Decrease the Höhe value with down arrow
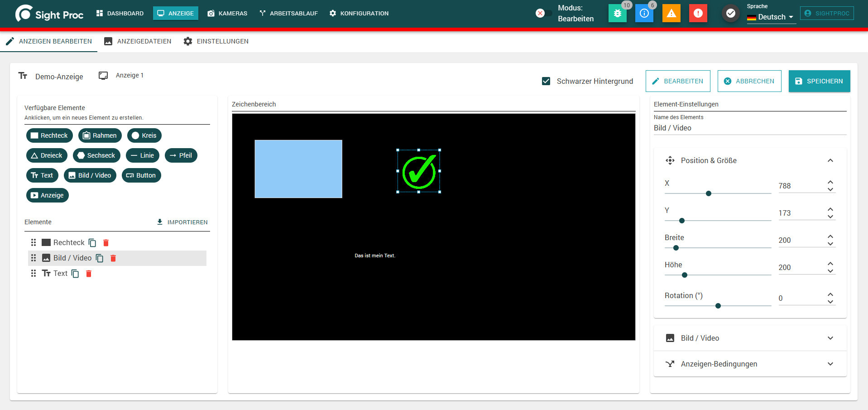The image size is (868, 410). click(x=830, y=271)
